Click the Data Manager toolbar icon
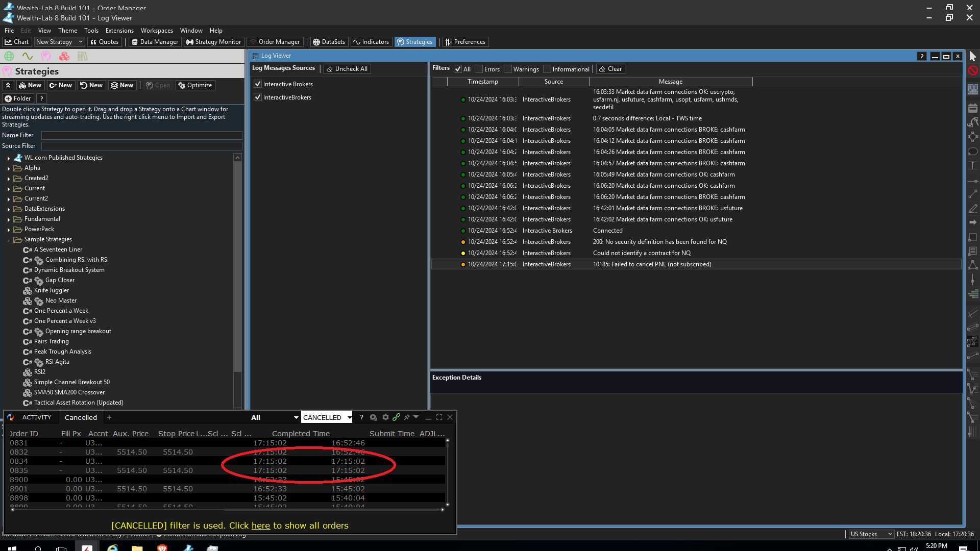980x551 pixels. tap(155, 42)
